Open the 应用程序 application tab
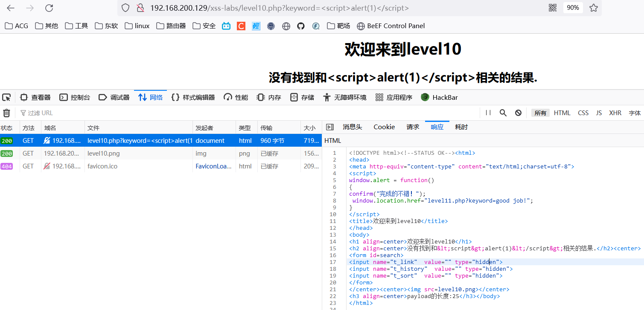The height and width of the screenshot is (310, 644). 393,98
